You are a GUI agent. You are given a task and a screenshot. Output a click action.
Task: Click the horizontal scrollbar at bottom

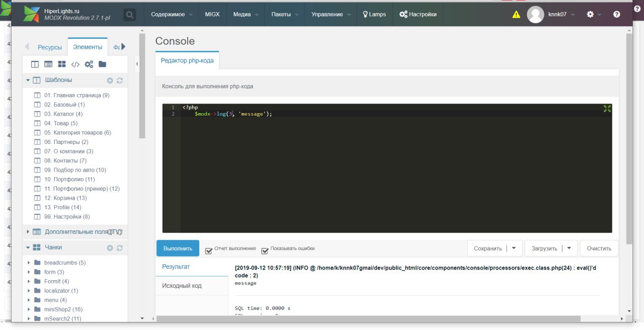pyautogui.click(x=368, y=318)
